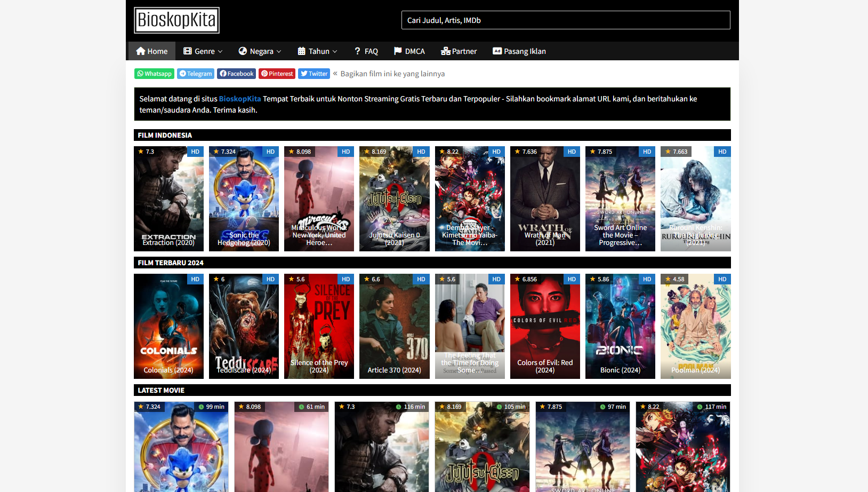Open the FAQ menu item

[366, 51]
